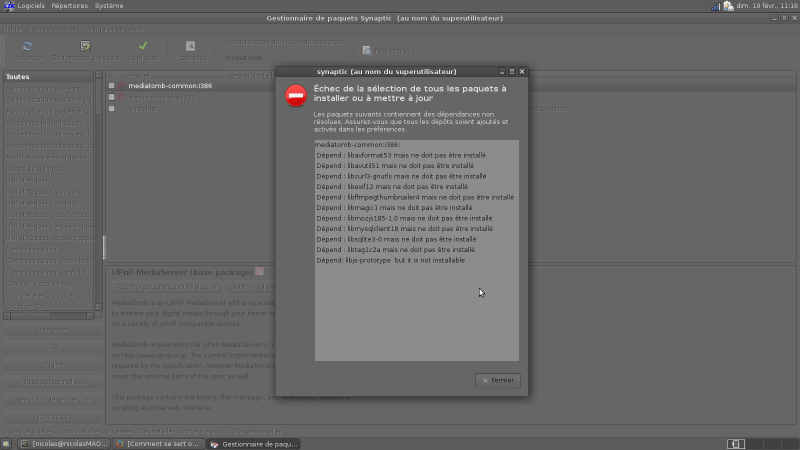This screenshot has width=800, height=450.
Task: Toggle checkbox for the minidlna package row
Action: [111, 109]
